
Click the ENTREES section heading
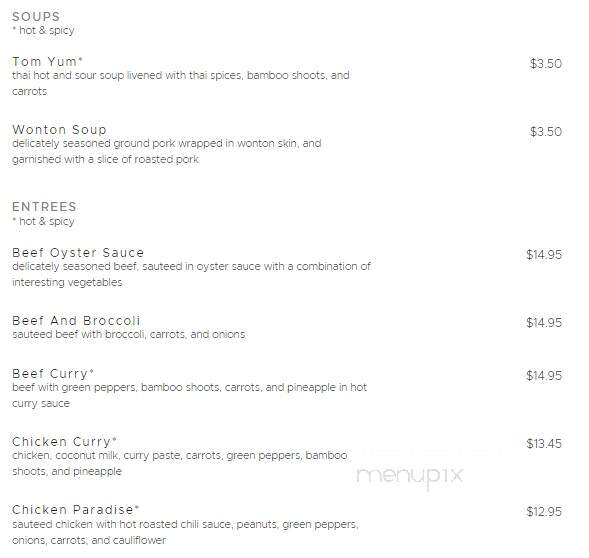coord(44,207)
